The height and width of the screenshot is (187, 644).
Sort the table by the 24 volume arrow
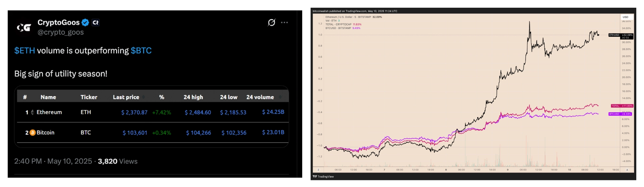280,97
